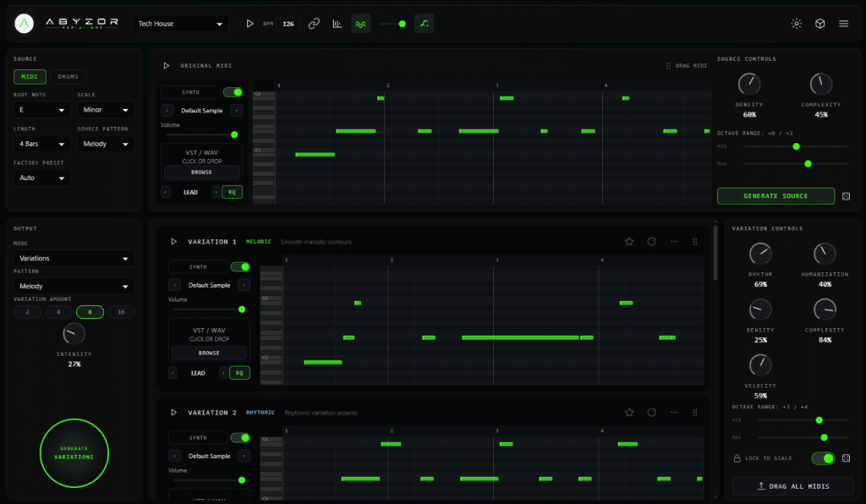Open Variation 1 more options ellipsis
866x504 pixels.
(674, 241)
